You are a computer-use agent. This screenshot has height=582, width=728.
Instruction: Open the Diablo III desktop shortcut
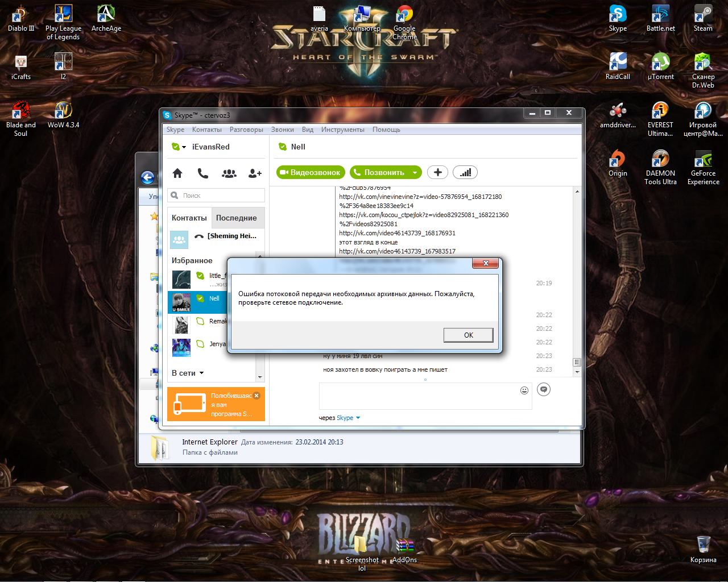(x=20, y=18)
